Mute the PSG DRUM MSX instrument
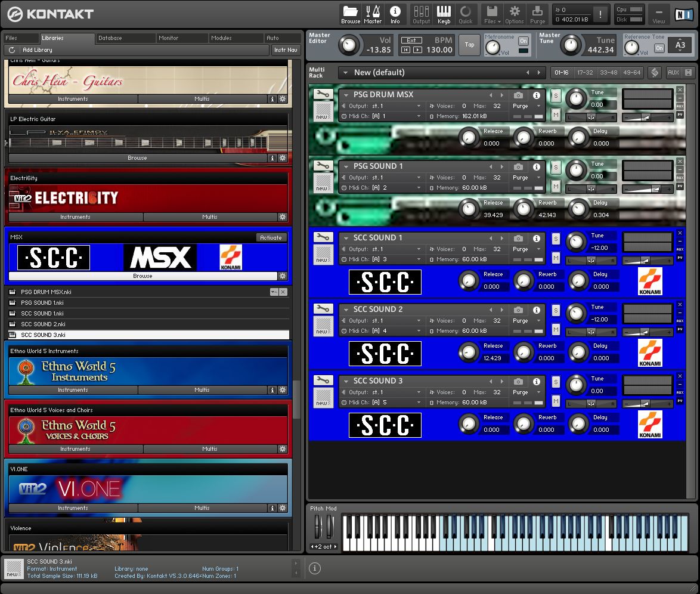Screen dimensions: 700x594 pyautogui.click(x=556, y=115)
